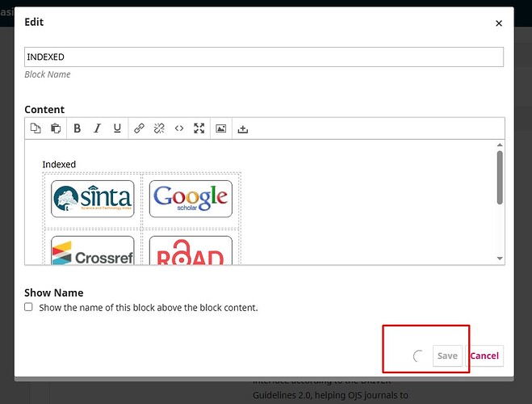Click the Copy icon in editor toolbar
Viewport: 532px width, 404px height.
tap(36, 128)
